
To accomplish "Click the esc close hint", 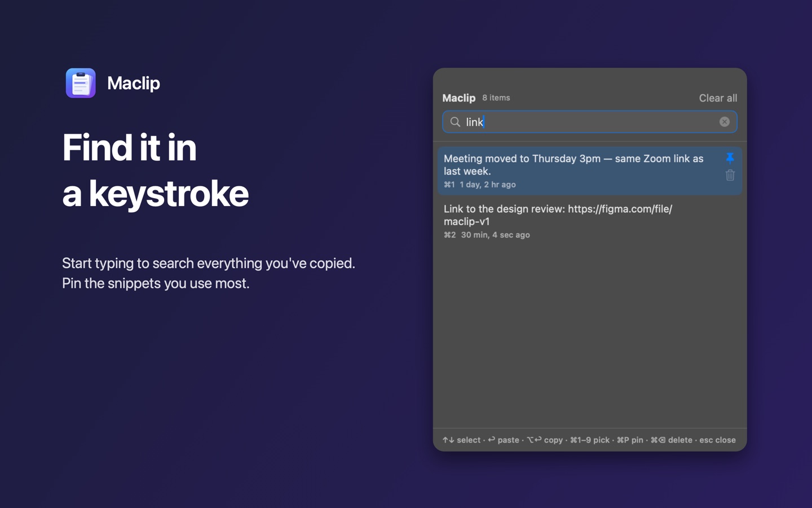I will click(717, 440).
